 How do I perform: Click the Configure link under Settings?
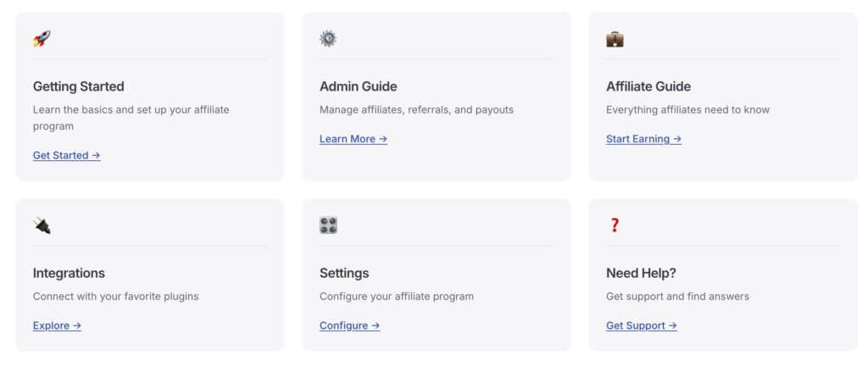coord(349,326)
